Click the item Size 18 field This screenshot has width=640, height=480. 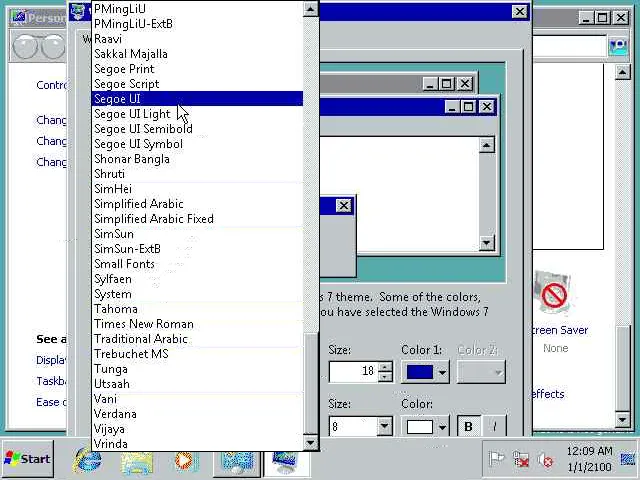353,371
